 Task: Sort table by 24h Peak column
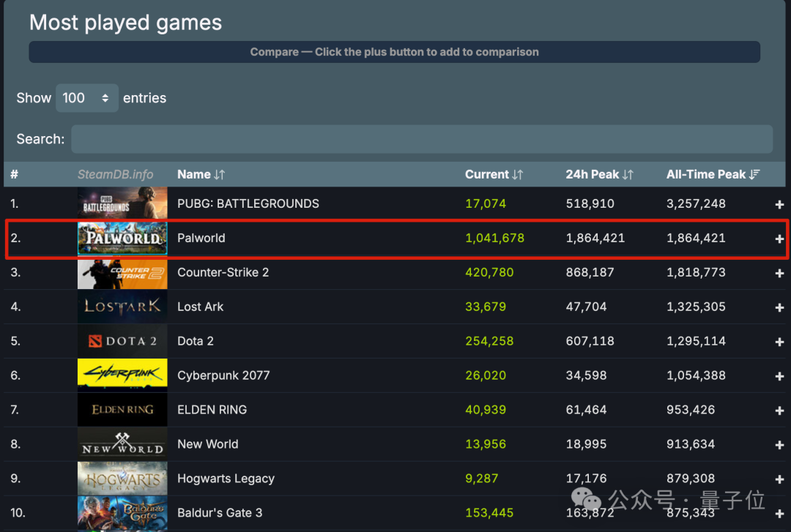(599, 174)
